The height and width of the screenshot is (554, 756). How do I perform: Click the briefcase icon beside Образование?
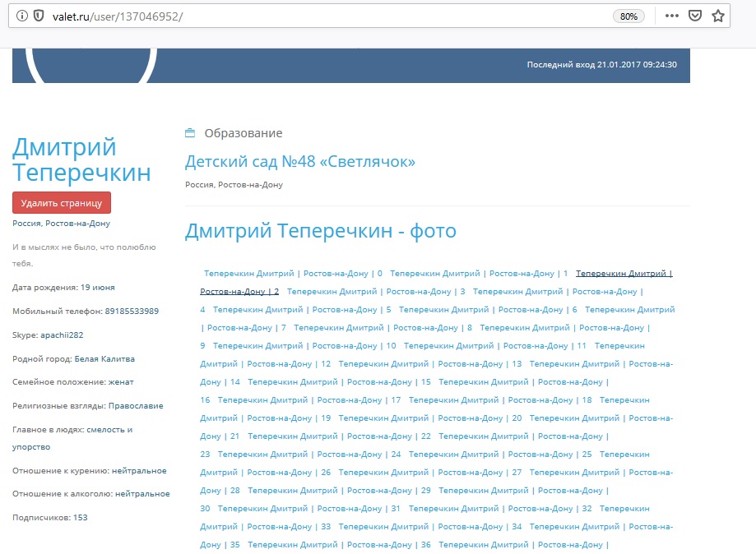190,133
